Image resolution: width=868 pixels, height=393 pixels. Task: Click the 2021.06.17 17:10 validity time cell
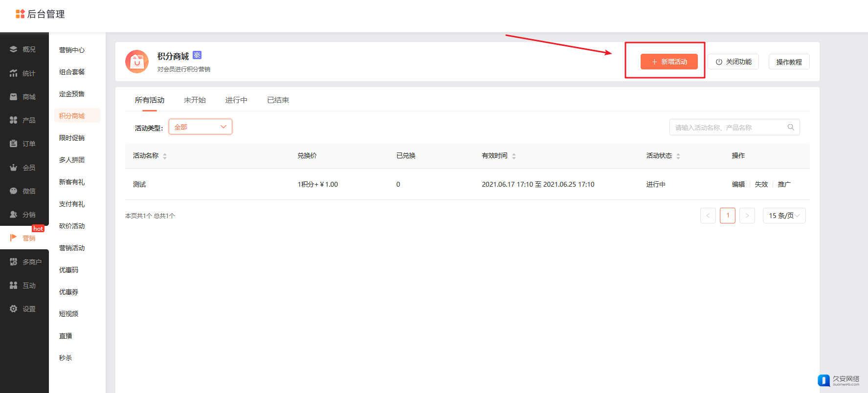[538, 184]
